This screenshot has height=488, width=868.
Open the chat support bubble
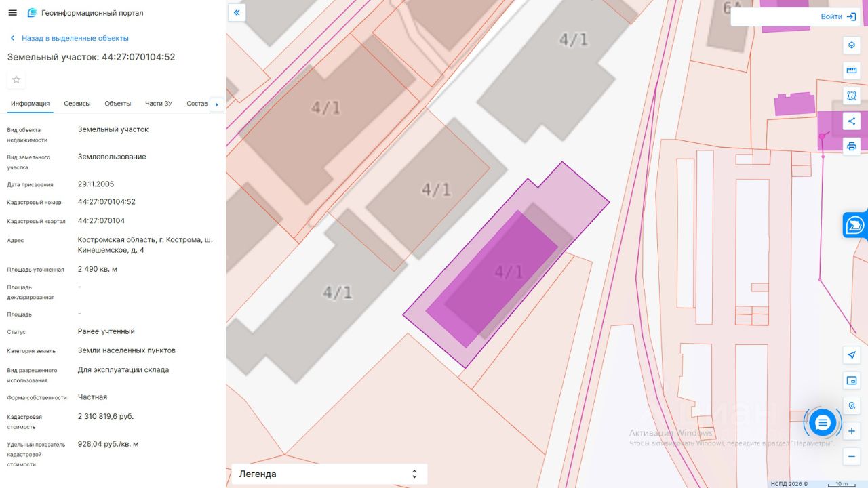[823, 423]
